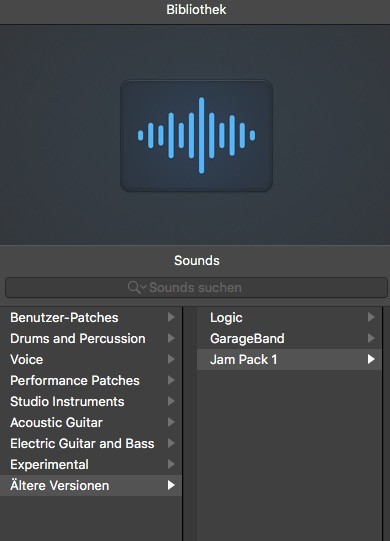This screenshot has width=390, height=541.
Task: Open the GarageBand subcategory
Action: click(x=289, y=338)
